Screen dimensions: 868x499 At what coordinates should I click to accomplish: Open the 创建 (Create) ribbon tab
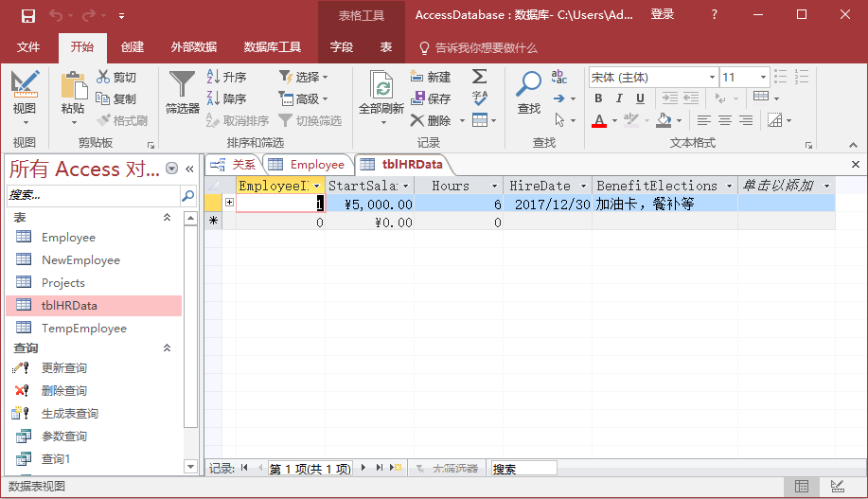133,47
